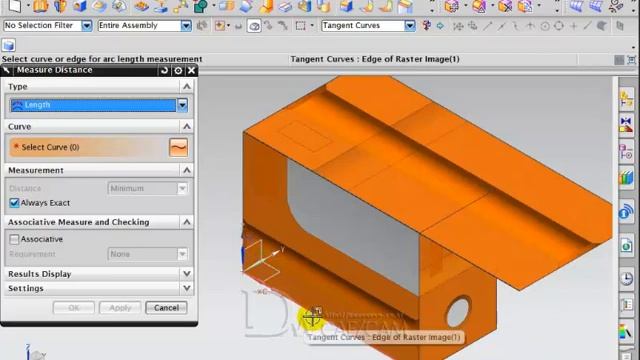Viewport: 640px width, 360px height.
Task: Toggle the Quadrant Point snap icon
Action: click(559, 26)
